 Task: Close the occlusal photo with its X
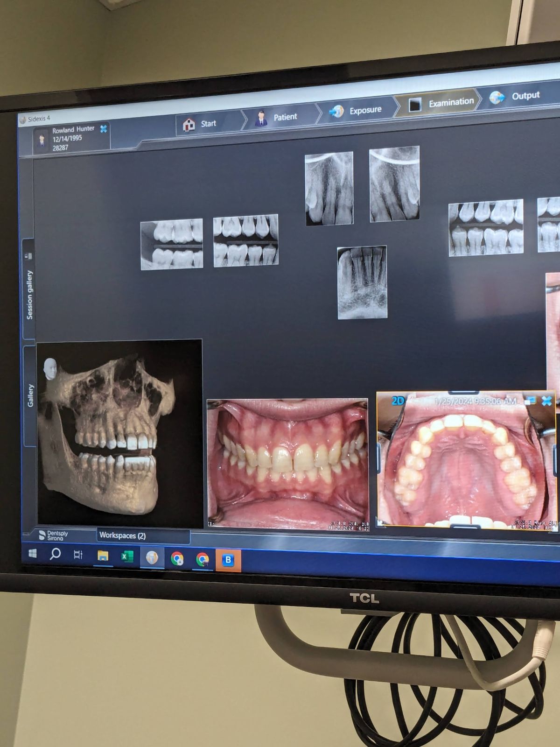click(x=546, y=401)
